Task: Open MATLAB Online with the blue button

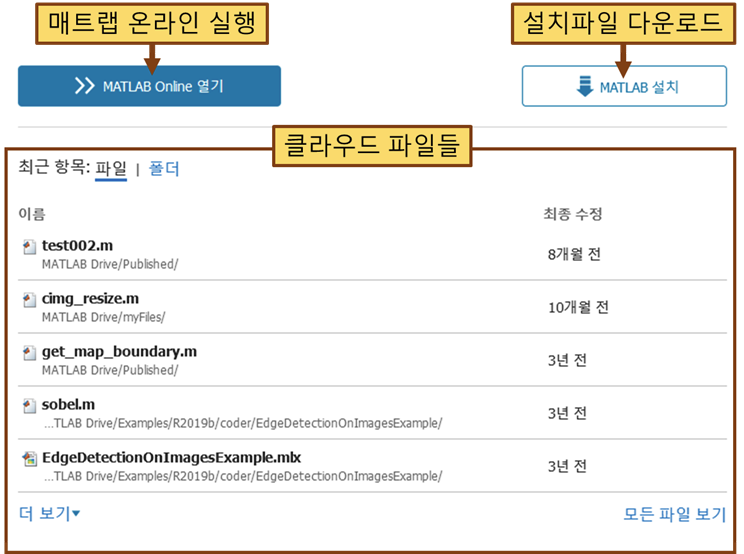Action: [149, 86]
